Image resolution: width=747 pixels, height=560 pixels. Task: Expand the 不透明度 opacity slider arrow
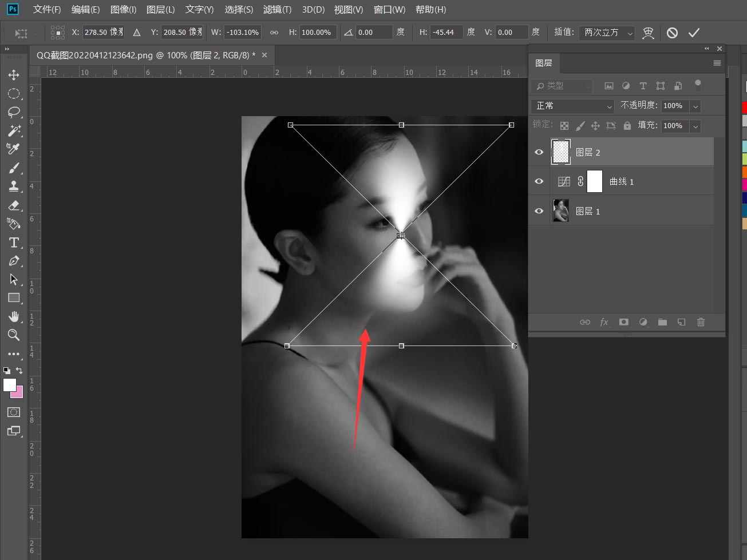click(695, 106)
